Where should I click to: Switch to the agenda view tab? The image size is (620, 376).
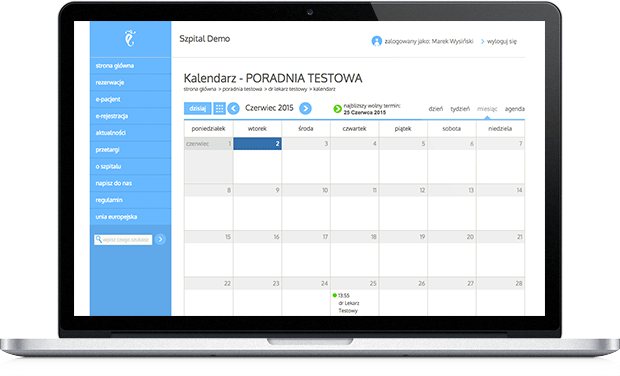point(514,109)
